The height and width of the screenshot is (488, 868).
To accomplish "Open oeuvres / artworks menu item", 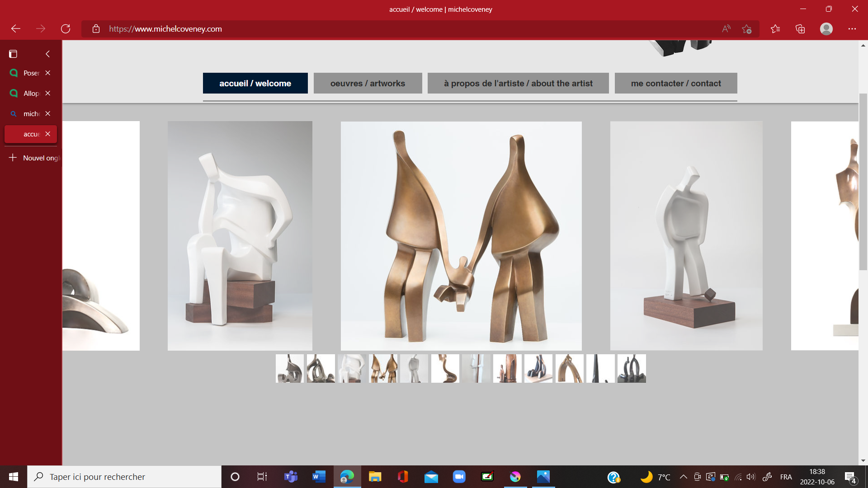I will coord(368,83).
